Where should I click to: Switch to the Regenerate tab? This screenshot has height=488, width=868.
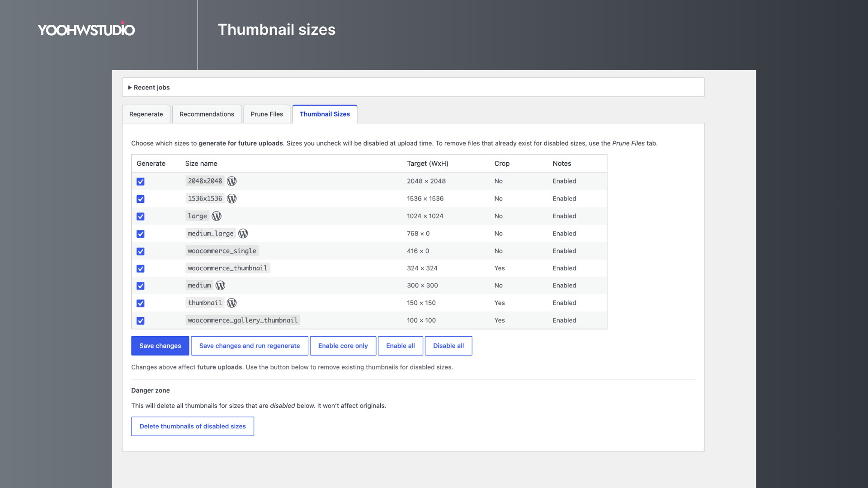click(146, 114)
